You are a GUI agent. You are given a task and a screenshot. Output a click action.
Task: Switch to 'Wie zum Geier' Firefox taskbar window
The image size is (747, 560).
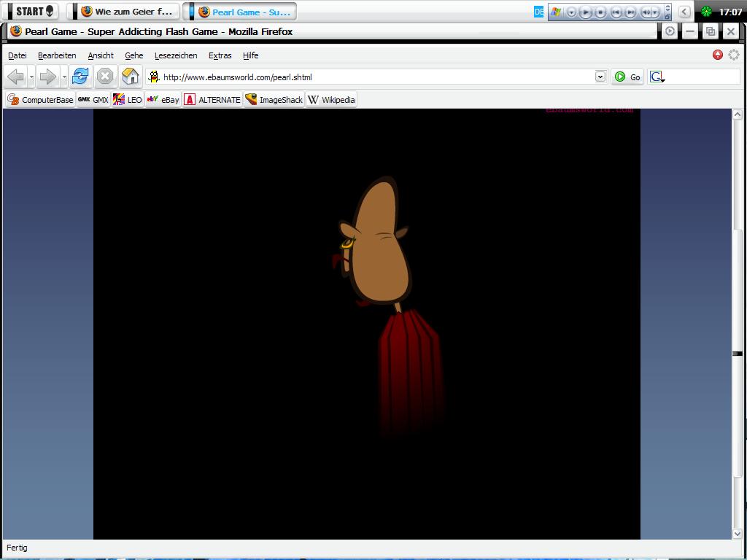point(124,12)
